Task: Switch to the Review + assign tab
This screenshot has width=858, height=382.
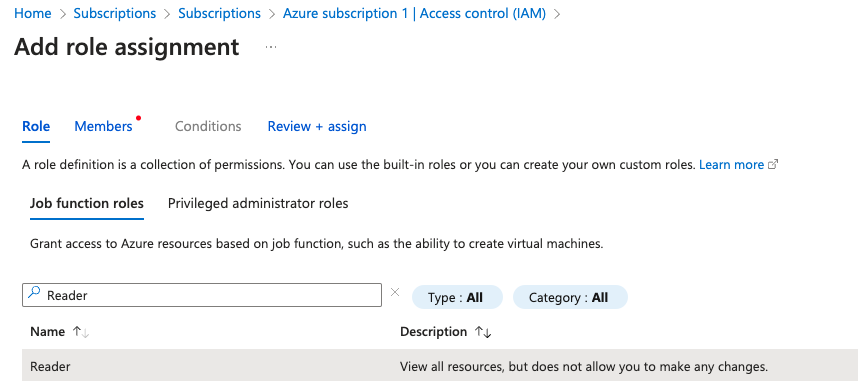Action: tap(317, 126)
